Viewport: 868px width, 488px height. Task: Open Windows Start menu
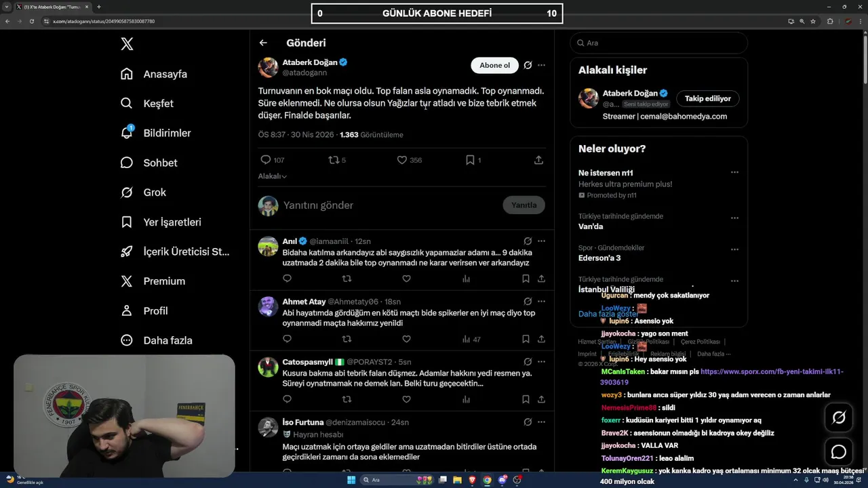tap(351, 480)
